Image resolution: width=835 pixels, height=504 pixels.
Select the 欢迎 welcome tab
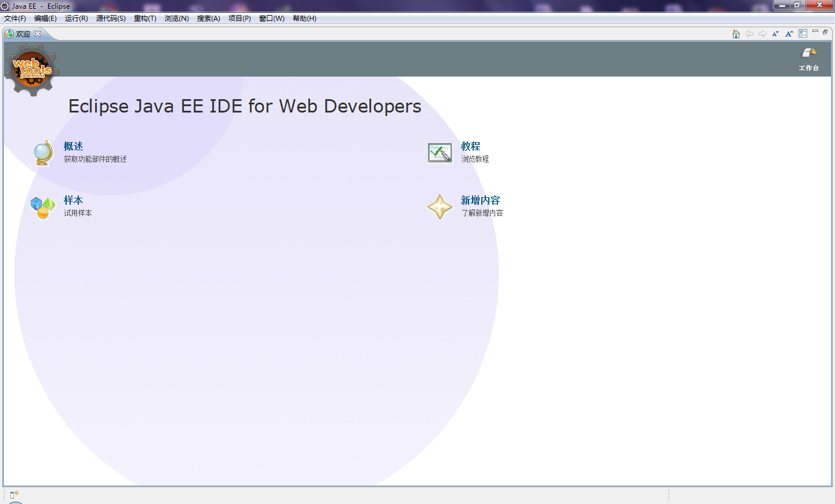pos(23,34)
